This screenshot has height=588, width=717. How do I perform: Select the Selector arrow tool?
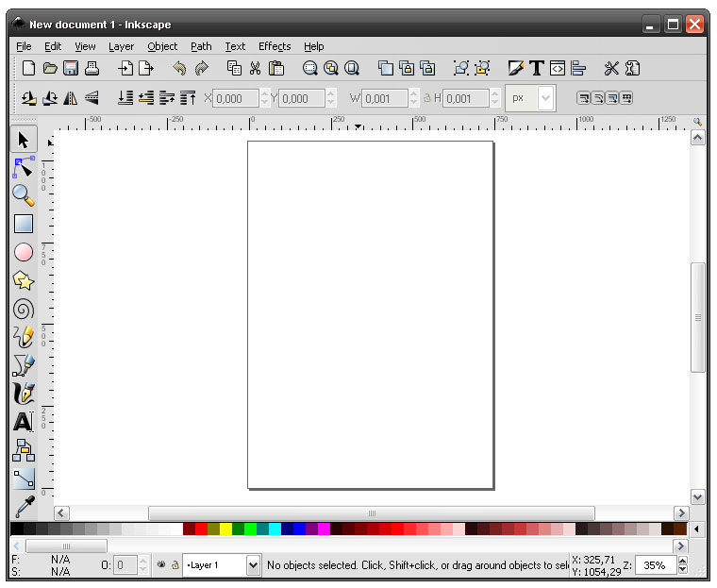[x=24, y=139]
